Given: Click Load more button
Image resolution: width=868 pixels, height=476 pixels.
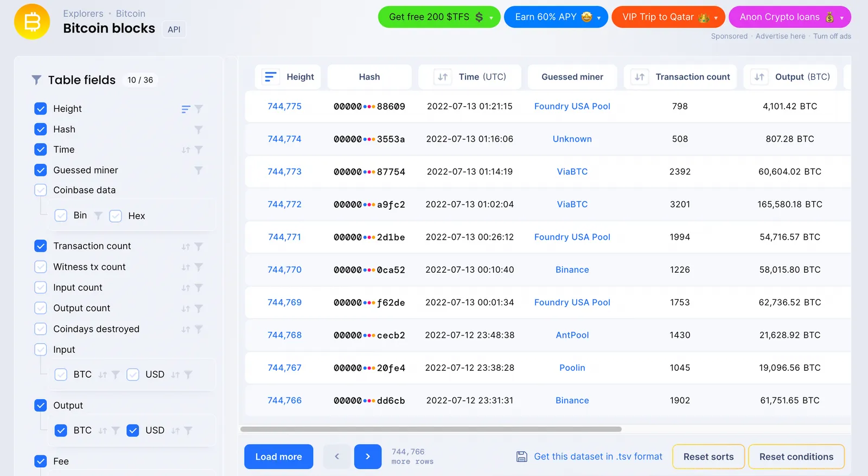Looking at the screenshot, I should (x=279, y=456).
